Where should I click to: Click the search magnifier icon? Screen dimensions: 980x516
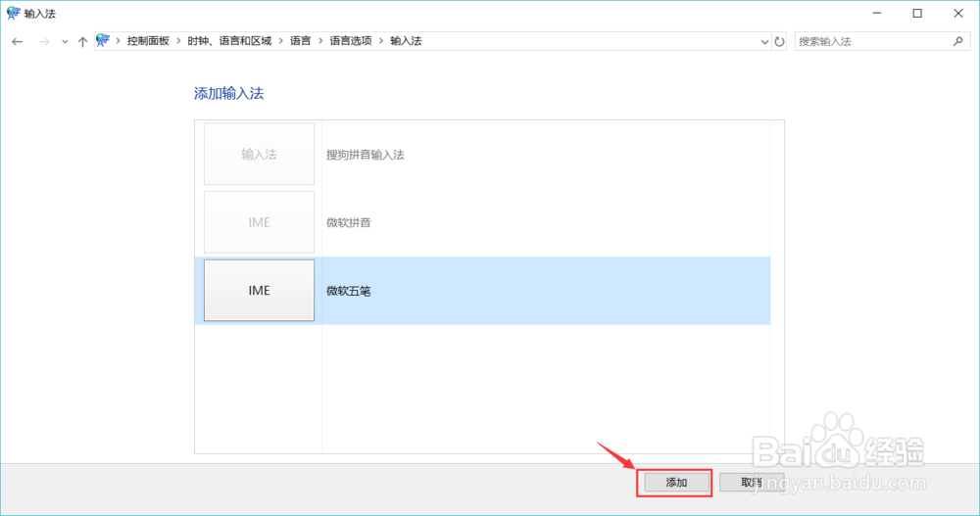pyautogui.click(x=958, y=41)
